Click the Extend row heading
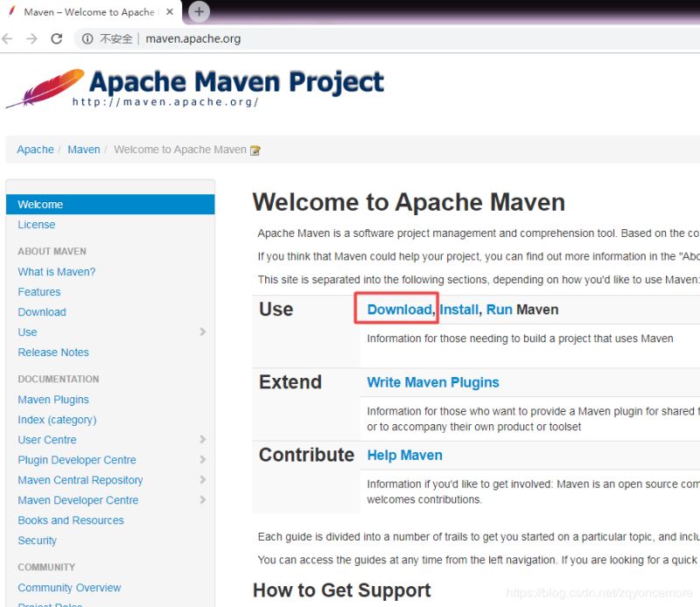 pos(290,382)
